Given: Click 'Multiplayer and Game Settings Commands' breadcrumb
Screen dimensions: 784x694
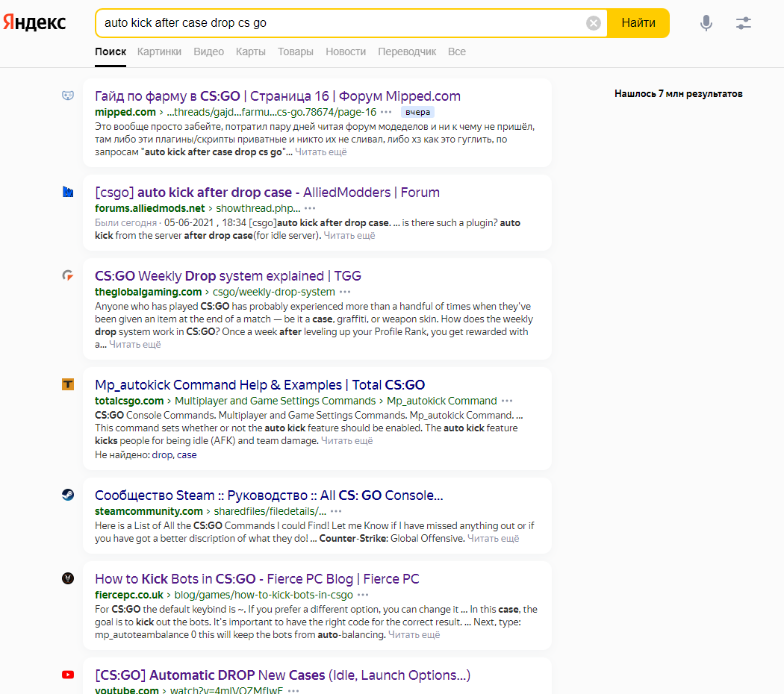Looking at the screenshot, I should pos(275,401).
